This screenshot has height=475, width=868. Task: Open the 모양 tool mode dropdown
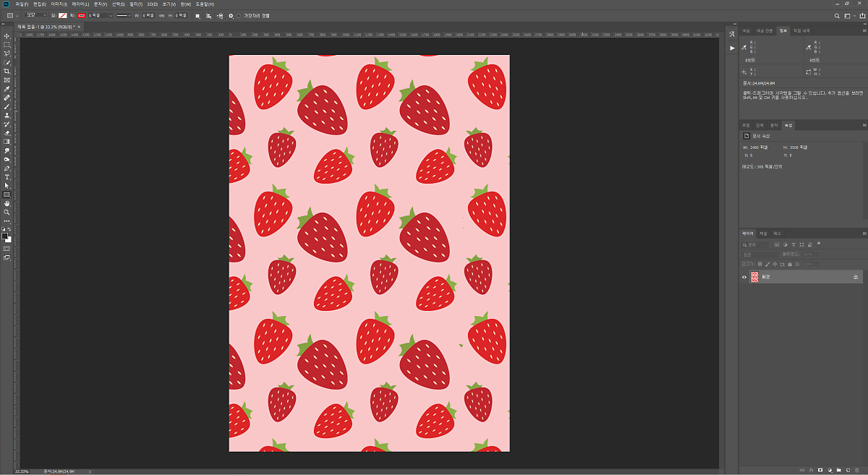35,15
